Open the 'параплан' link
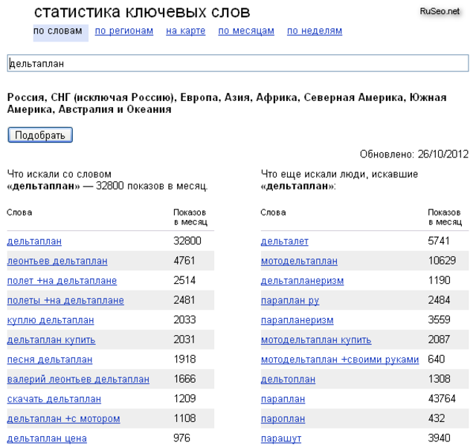The height and width of the screenshot is (448, 476). point(283,399)
